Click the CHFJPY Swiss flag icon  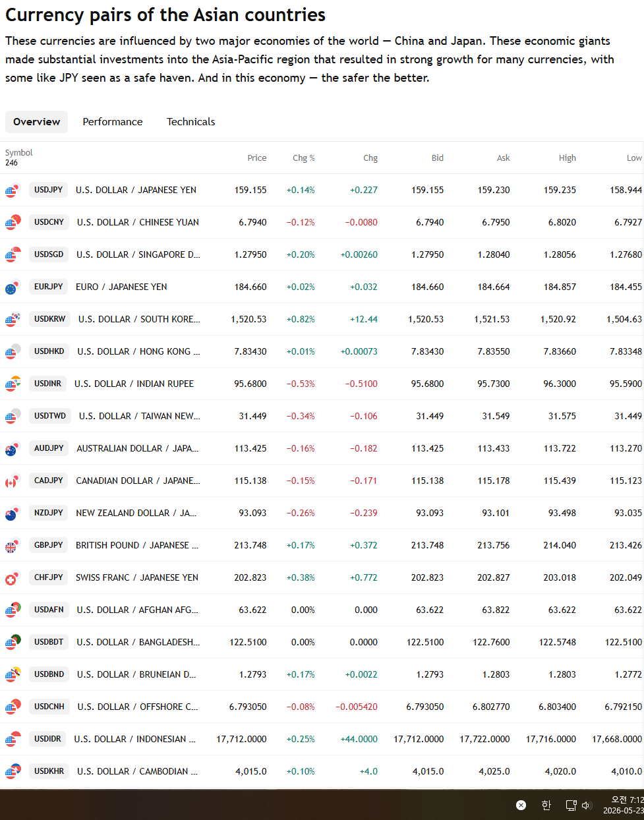tap(13, 578)
